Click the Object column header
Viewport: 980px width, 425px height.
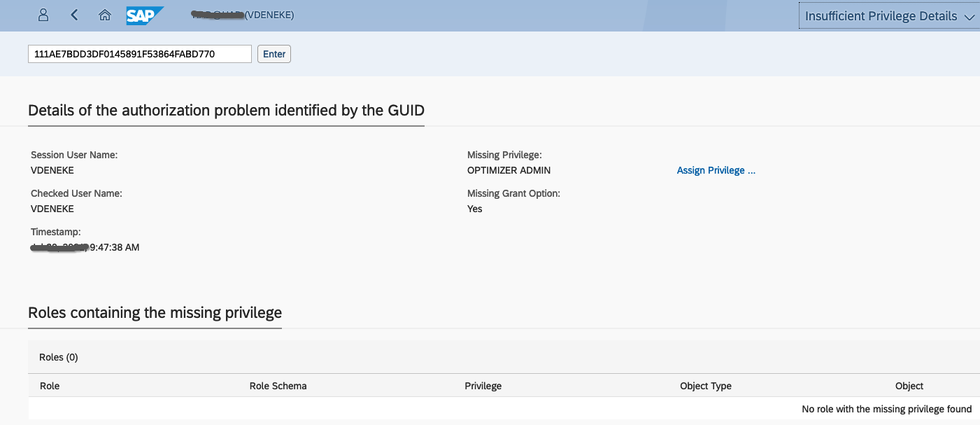pyautogui.click(x=909, y=386)
